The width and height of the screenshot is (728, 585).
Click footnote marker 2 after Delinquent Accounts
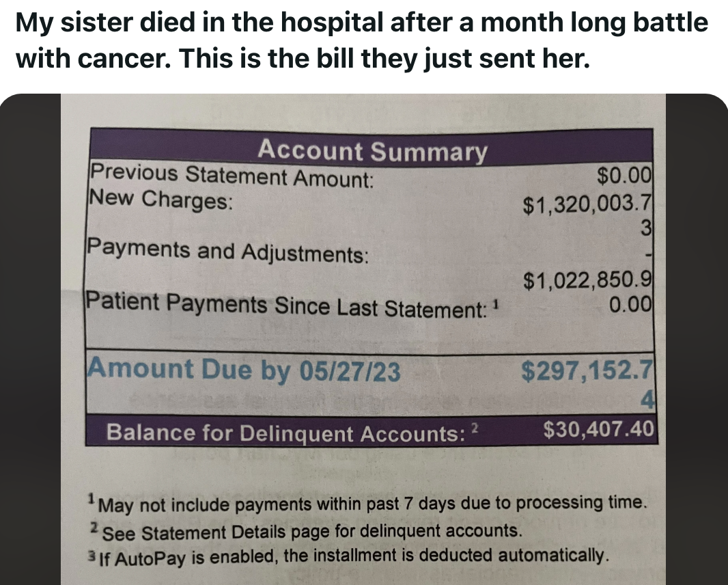[x=474, y=428]
